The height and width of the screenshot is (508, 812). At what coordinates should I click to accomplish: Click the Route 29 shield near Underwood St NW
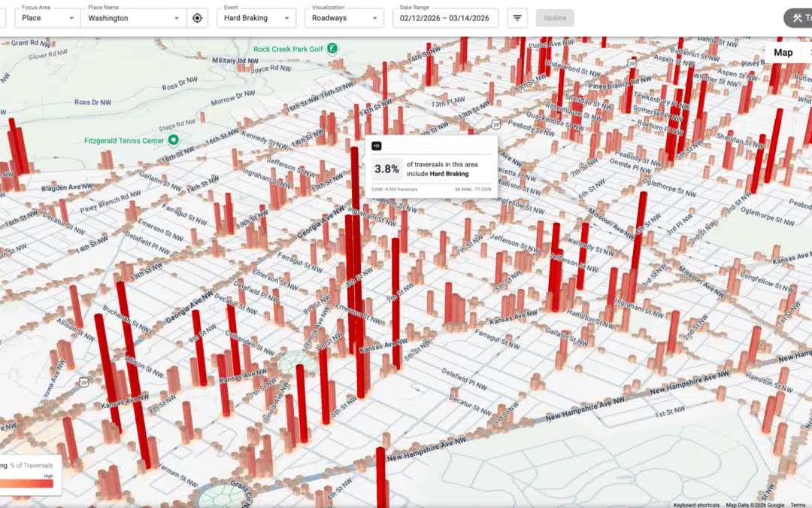pyautogui.click(x=632, y=63)
